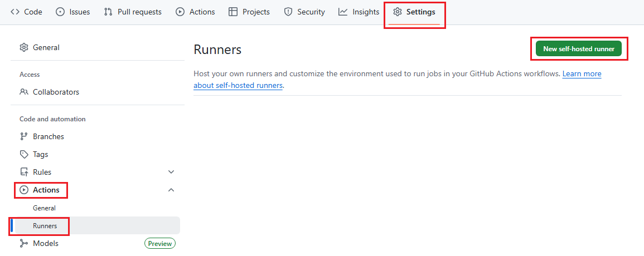Open the Actions tab in the top navigation
The image size is (644, 256).
pyautogui.click(x=195, y=12)
